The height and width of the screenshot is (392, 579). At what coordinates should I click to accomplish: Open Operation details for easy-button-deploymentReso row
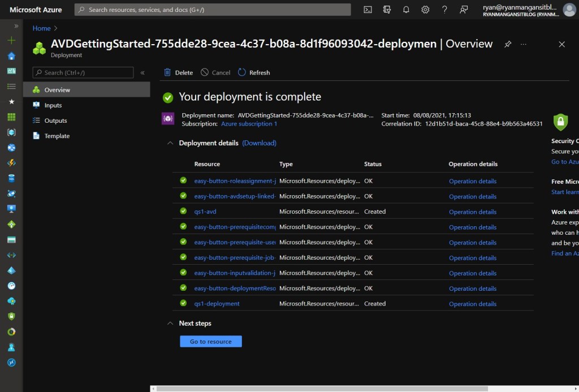tap(473, 288)
